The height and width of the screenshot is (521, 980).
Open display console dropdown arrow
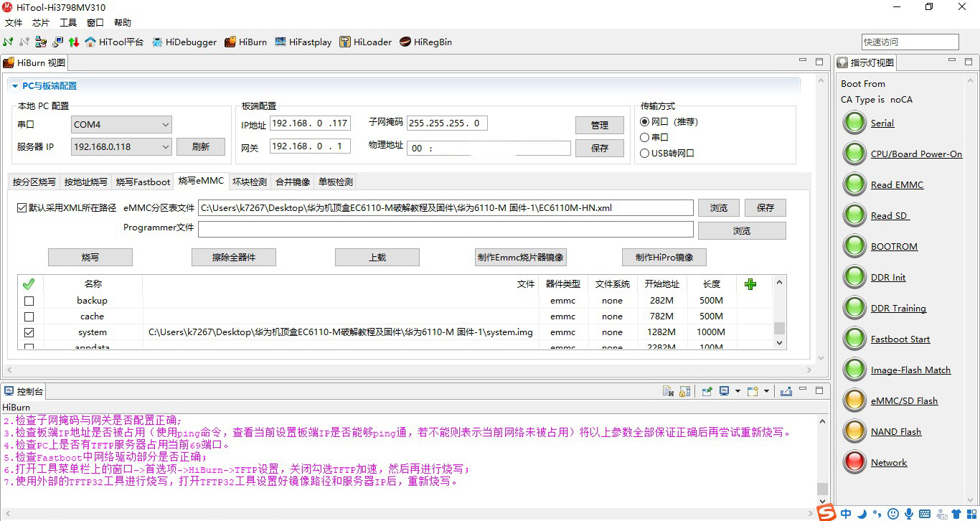click(738, 391)
